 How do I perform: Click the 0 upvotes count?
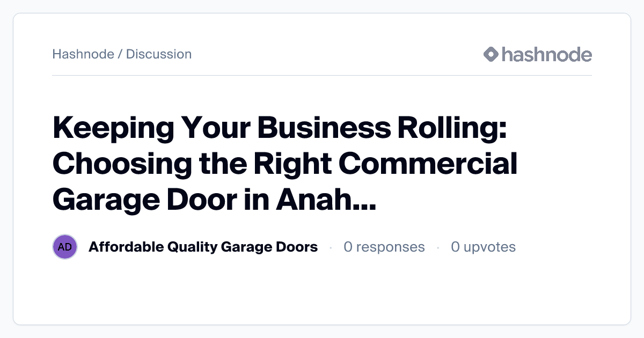(x=483, y=247)
